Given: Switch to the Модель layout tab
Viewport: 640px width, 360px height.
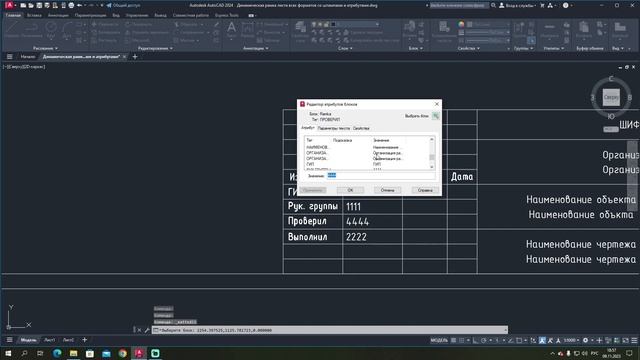Looking at the screenshot, I should coord(29,340).
